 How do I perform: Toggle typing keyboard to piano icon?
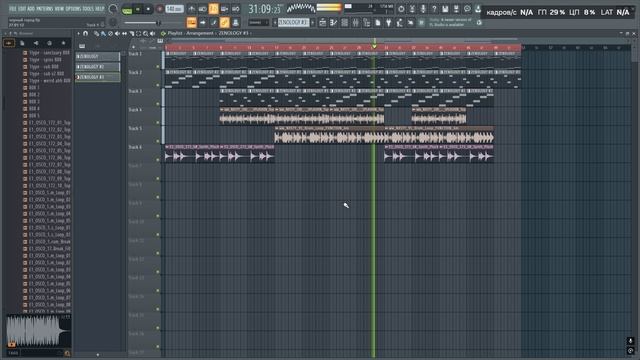point(191,22)
